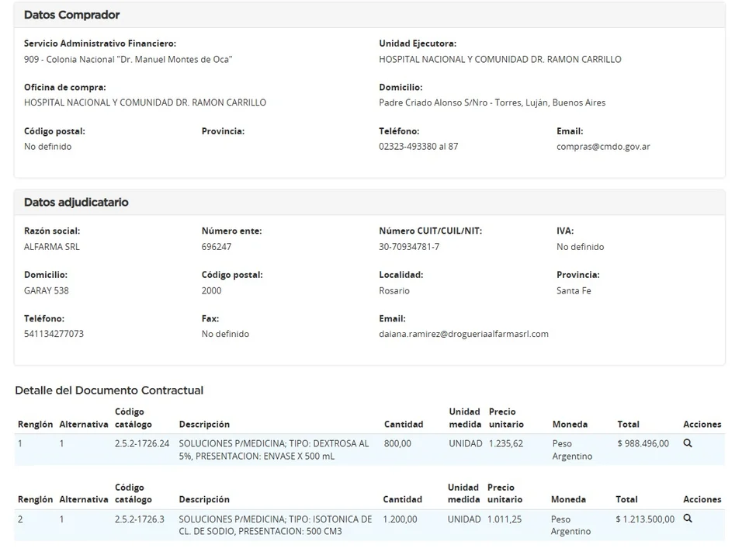Select Padre Criado Alonso address text
756x559 pixels.
pos(492,102)
